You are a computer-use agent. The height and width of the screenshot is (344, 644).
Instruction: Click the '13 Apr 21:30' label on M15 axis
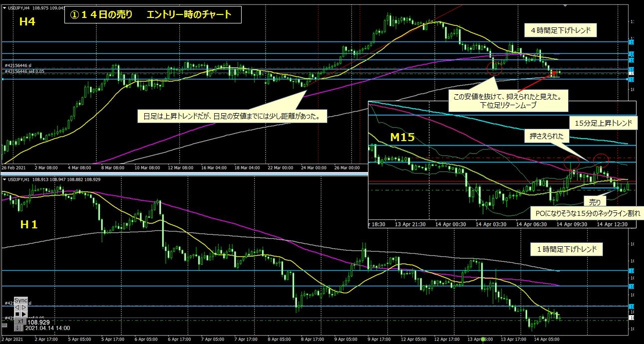(x=411, y=224)
